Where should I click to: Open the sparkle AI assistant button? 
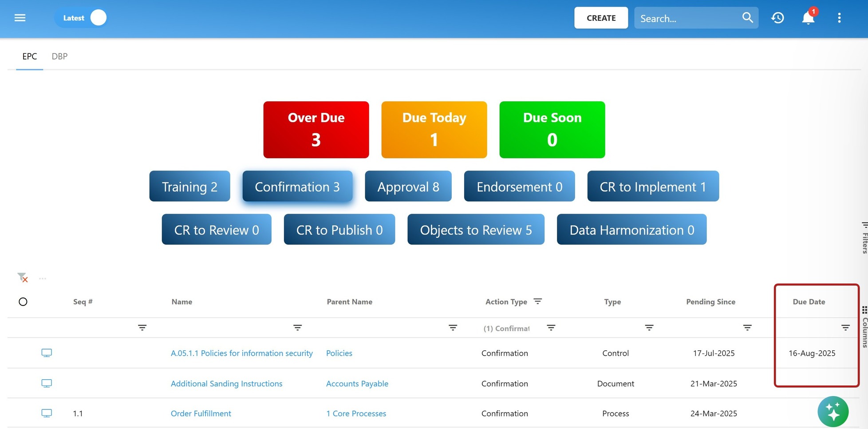833,412
